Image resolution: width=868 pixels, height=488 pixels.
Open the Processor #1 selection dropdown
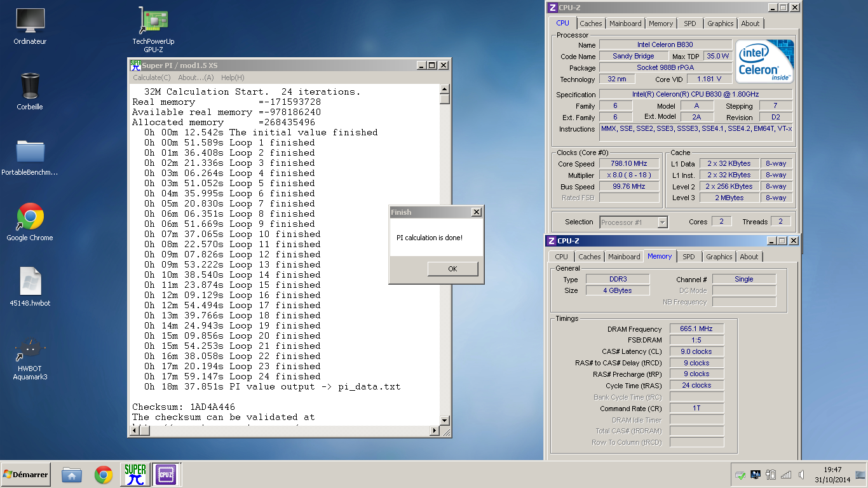click(634, 222)
